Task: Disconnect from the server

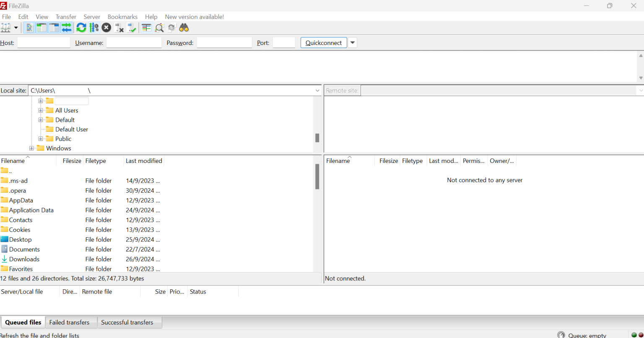Action: pos(119,27)
